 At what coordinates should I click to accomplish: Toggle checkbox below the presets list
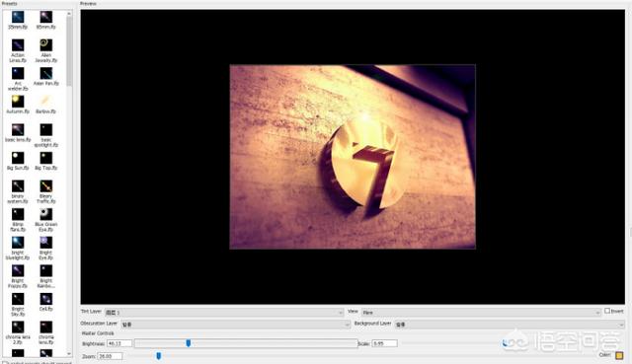5,362
